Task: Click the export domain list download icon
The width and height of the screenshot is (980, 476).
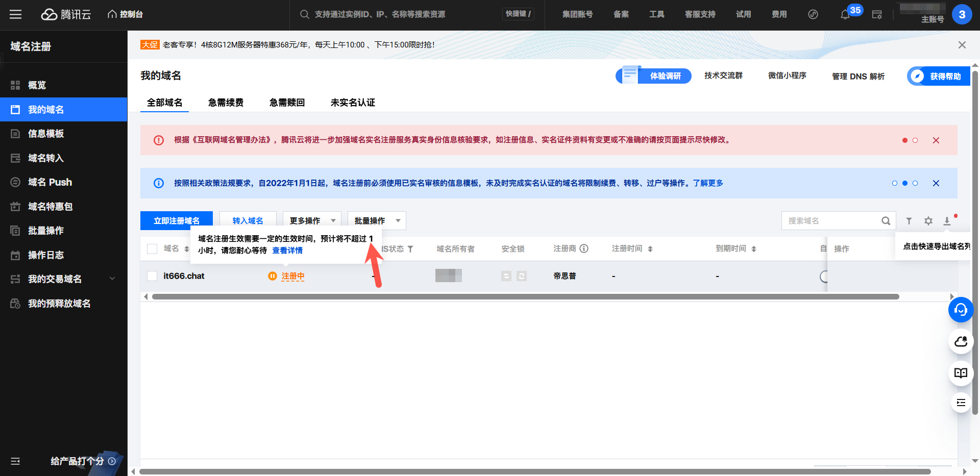Action: pos(947,221)
